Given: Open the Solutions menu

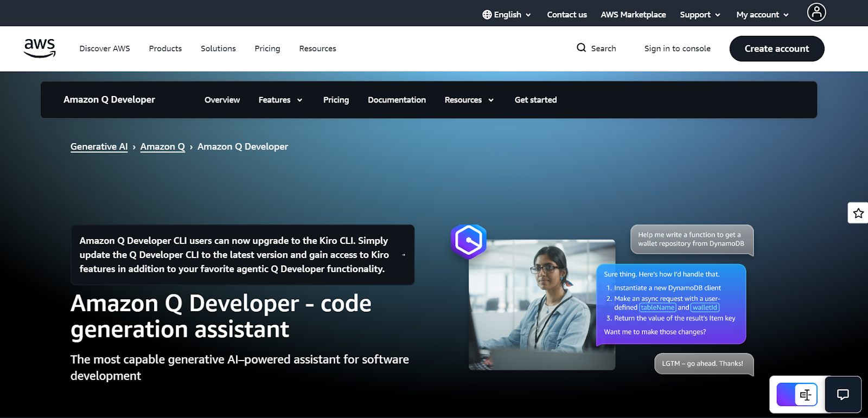Looking at the screenshot, I should coord(218,48).
